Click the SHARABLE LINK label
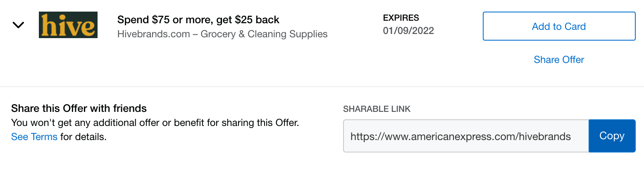This screenshot has width=644, height=179. pos(377,109)
